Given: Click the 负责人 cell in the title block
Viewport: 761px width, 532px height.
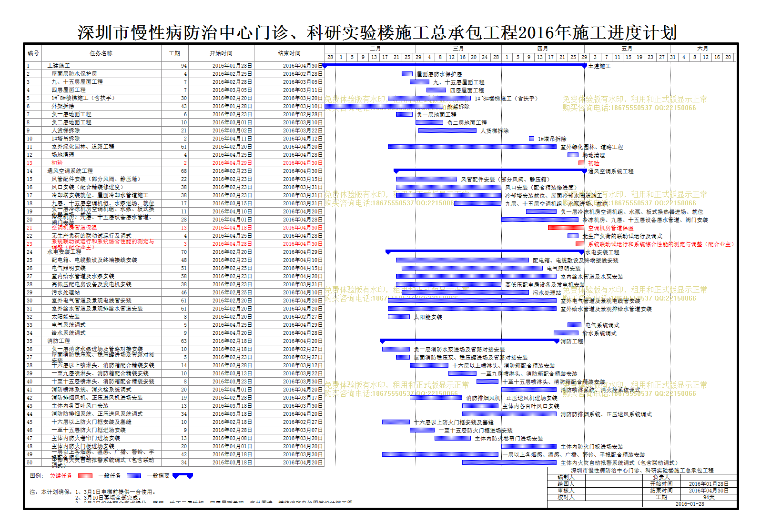Looking at the screenshot, I should coord(661,477).
